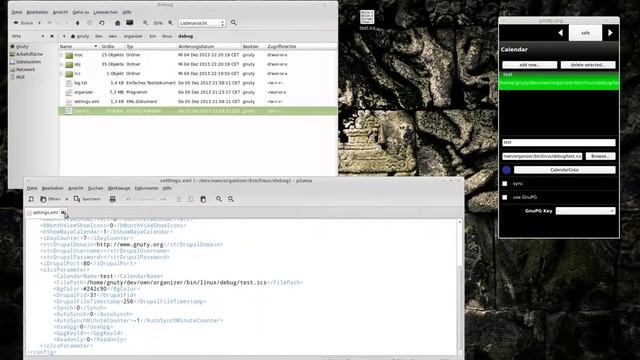The image size is (640, 360).
Task: Open the back history dropdown arrow
Action: pyautogui.click(x=40, y=23)
